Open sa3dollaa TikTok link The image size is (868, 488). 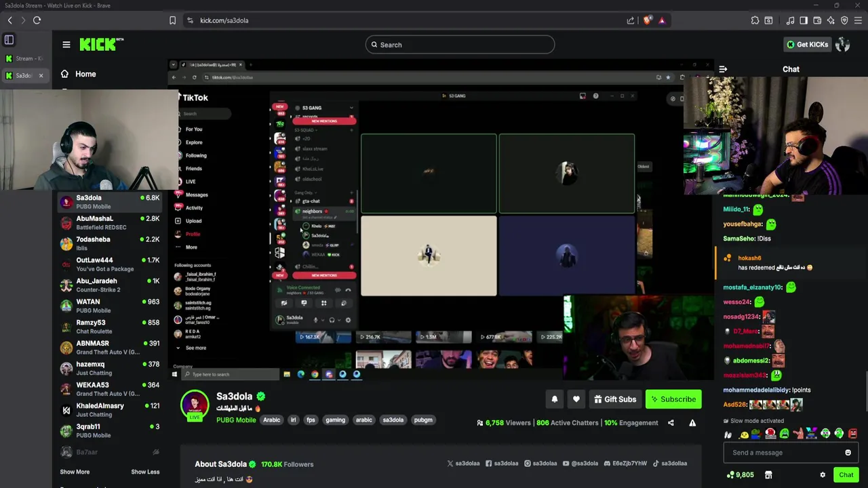[x=670, y=464]
